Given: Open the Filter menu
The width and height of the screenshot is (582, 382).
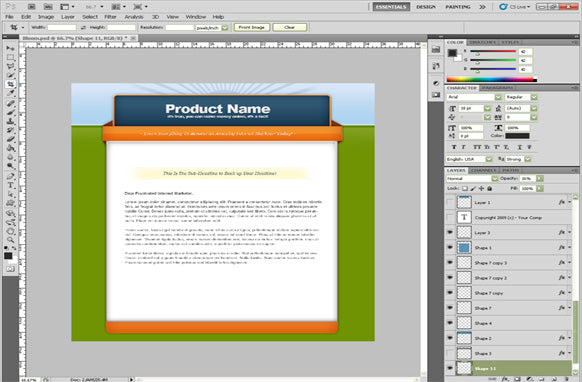Looking at the screenshot, I should [x=110, y=17].
